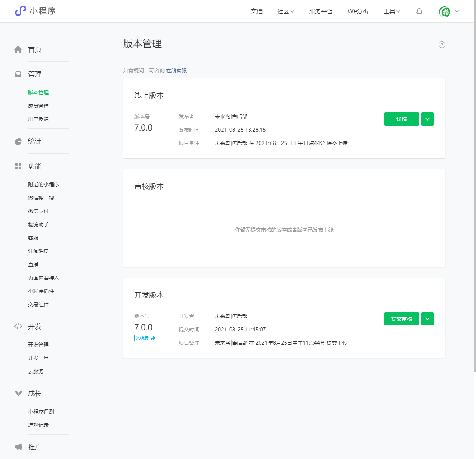Expand dropdown next to 详情 button
The image size is (476, 459).
coord(427,119)
